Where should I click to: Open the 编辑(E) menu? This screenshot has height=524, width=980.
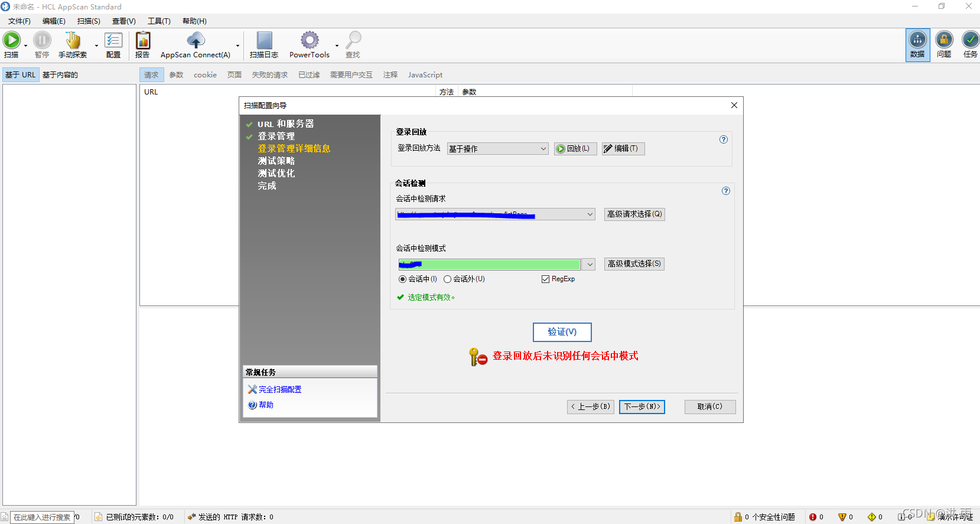[54, 21]
